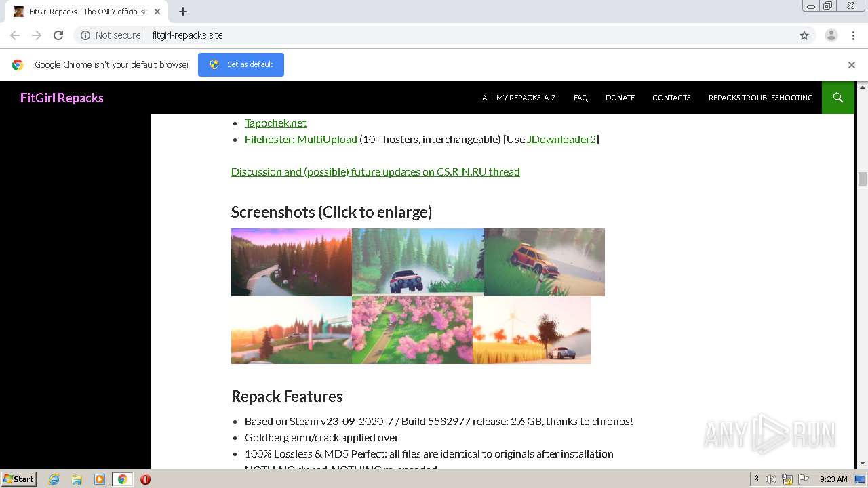This screenshot has height=488, width=868.
Task: Open a new tab with plus button
Action: tap(183, 12)
